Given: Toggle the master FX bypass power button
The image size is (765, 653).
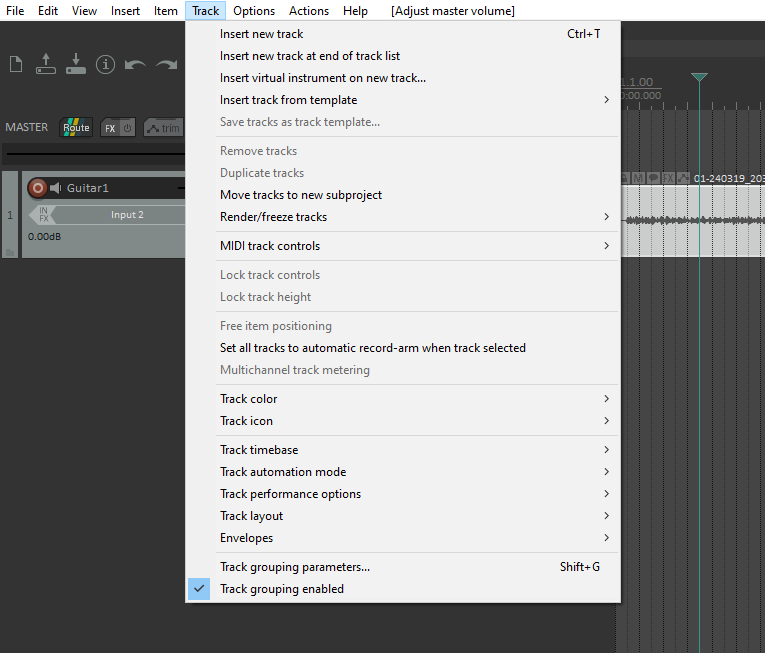Looking at the screenshot, I should [127, 128].
